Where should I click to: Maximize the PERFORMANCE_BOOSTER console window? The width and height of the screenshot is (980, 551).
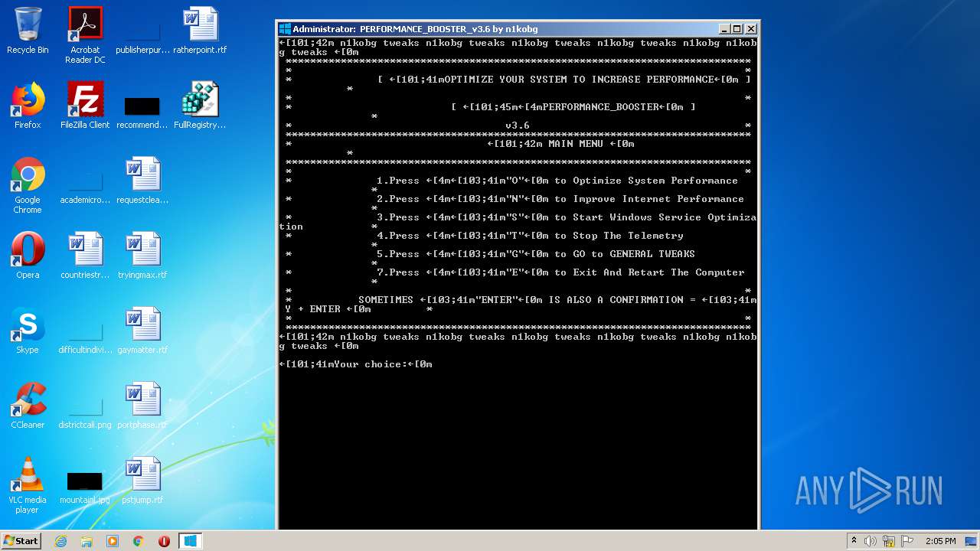(x=737, y=29)
